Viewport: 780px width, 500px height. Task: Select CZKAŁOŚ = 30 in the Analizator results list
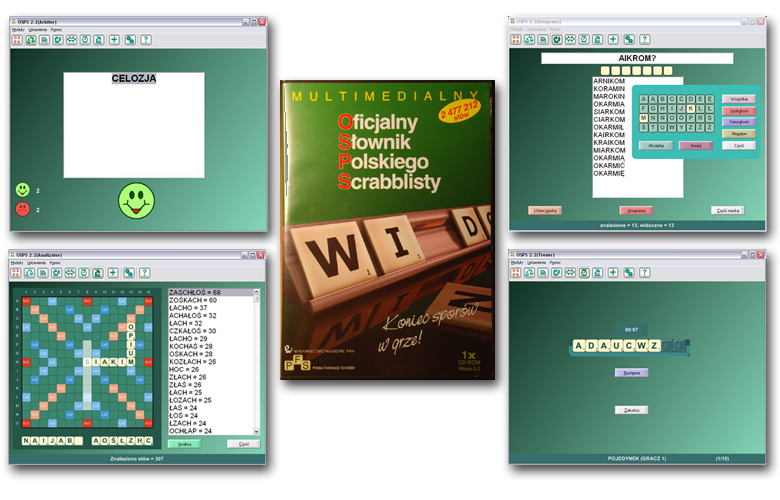coord(211,331)
